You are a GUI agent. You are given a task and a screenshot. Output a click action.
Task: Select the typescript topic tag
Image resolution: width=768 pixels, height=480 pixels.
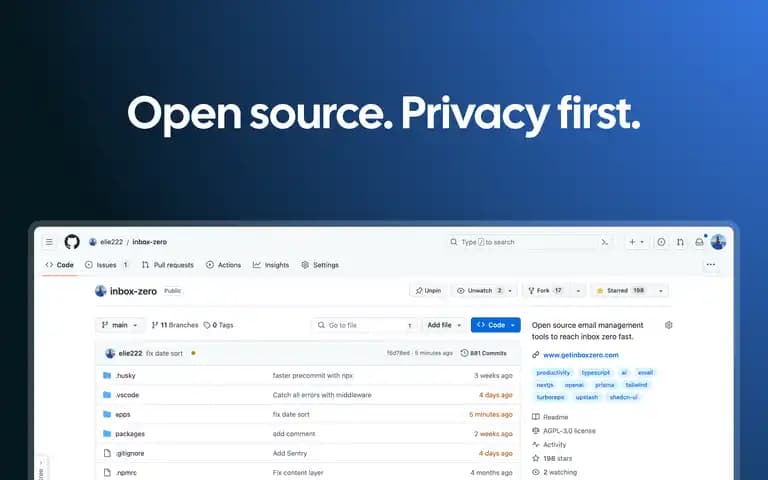pos(596,373)
